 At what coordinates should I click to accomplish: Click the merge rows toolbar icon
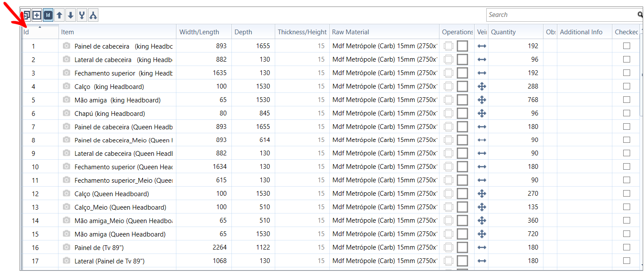pyautogui.click(x=82, y=15)
